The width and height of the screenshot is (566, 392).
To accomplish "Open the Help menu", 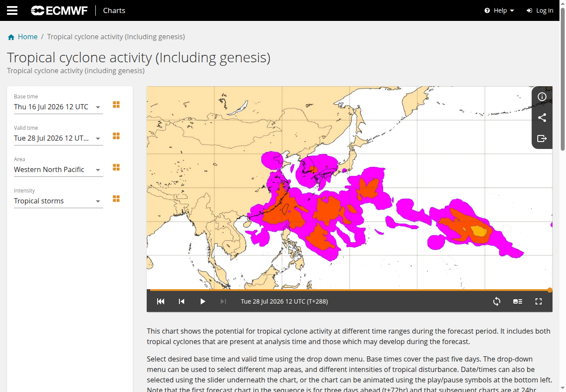I will 499,10.
